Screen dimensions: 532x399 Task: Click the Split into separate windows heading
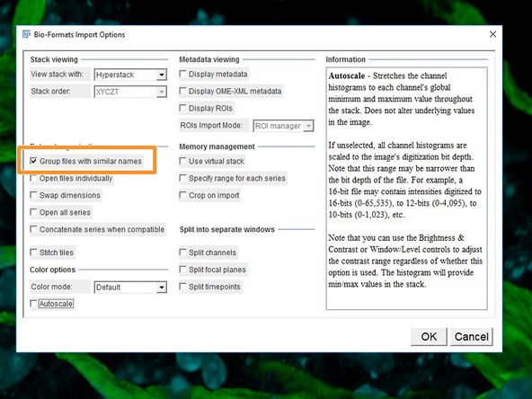pos(227,229)
